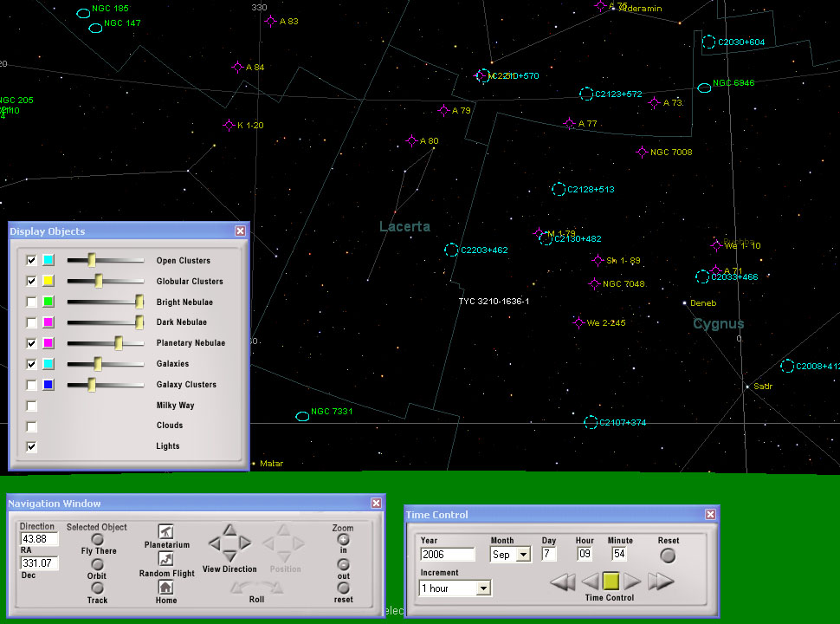Click the Day input field
This screenshot has height=624, width=840.
[548, 554]
